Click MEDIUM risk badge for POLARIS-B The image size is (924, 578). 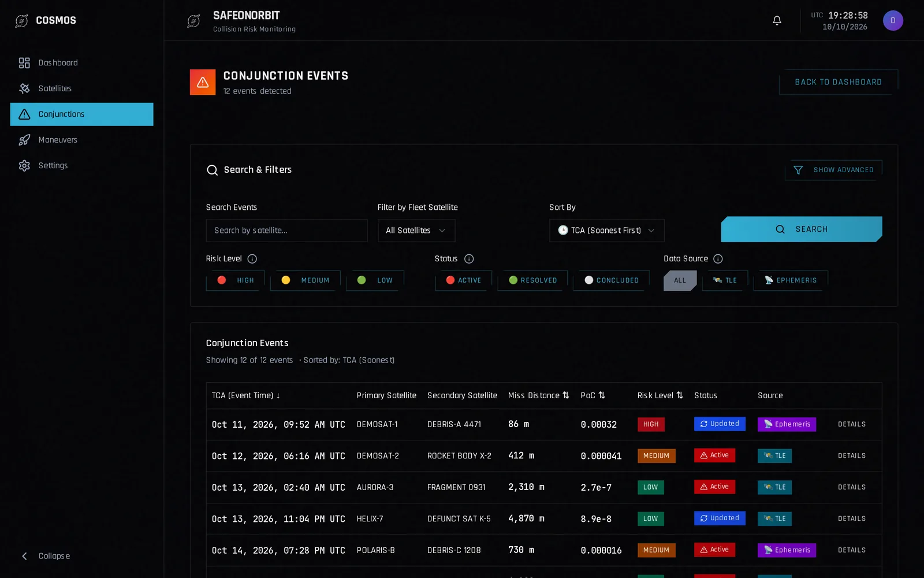tap(656, 550)
